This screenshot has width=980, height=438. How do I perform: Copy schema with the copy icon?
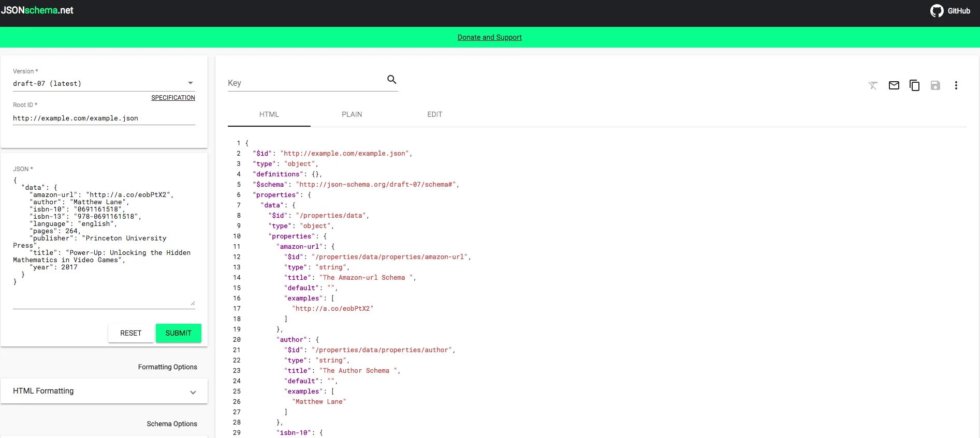tap(914, 85)
